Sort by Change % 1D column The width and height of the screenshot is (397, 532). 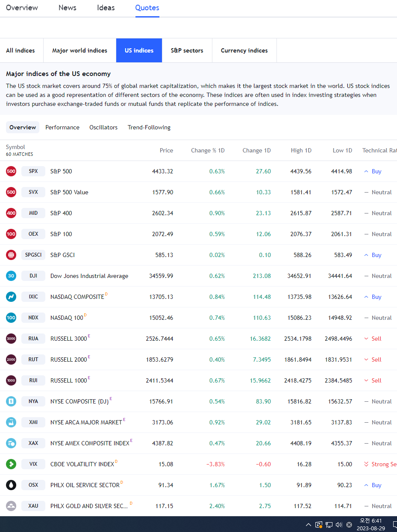pyautogui.click(x=208, y=150)
